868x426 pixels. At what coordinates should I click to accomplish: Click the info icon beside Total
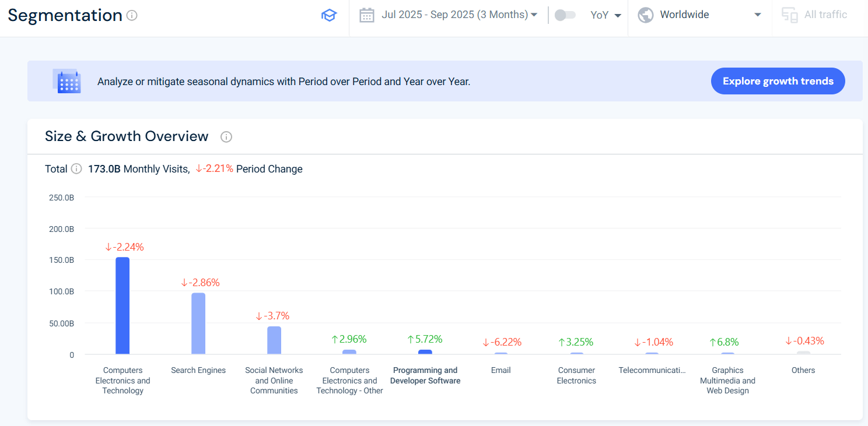76,169
